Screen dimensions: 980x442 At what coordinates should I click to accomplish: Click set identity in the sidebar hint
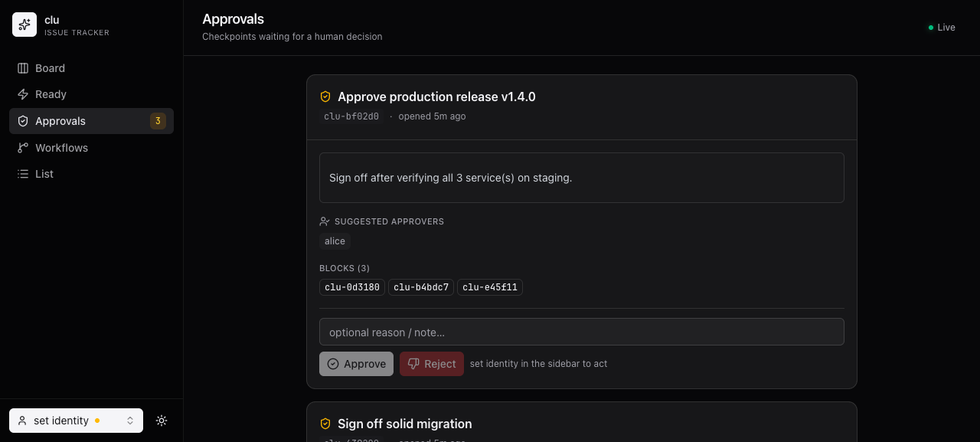538,364
